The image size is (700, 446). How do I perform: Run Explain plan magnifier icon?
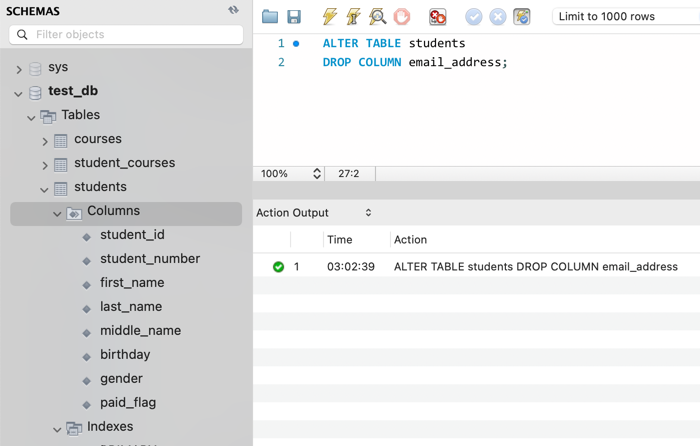pos(377,16)
